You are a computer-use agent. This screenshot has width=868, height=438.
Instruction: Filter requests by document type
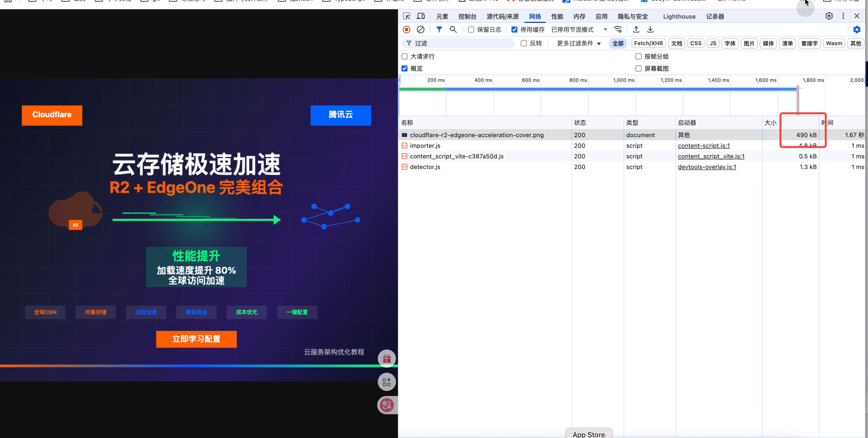click(676, 44)
